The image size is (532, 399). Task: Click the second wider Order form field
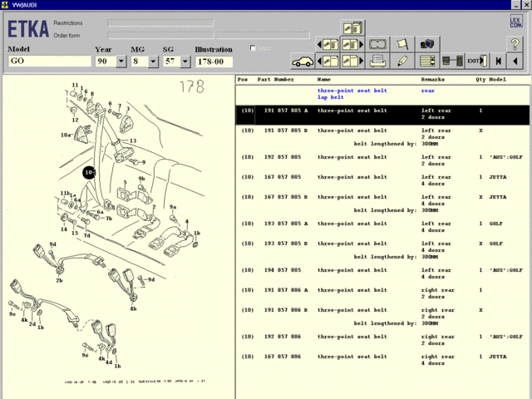263,35
